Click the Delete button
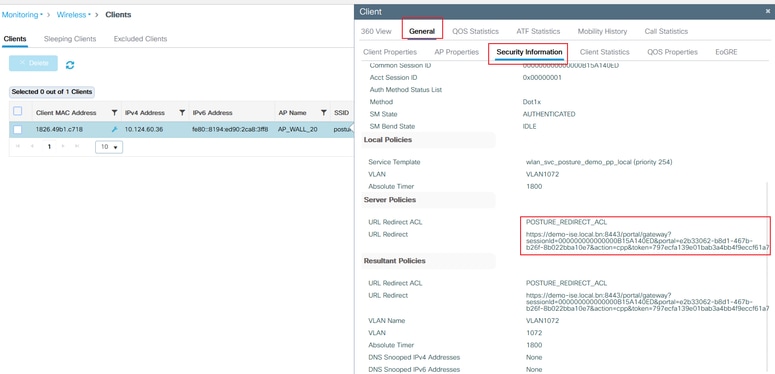 click(33, 63)
